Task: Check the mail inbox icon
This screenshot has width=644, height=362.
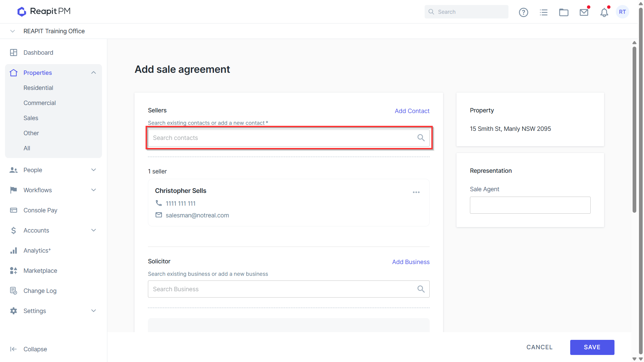Action: (584, 12)
